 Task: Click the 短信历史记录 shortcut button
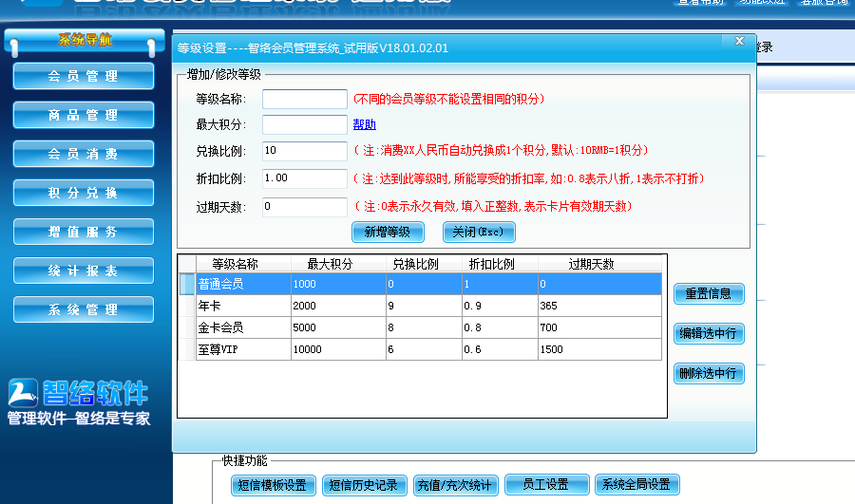click(364, 485)
